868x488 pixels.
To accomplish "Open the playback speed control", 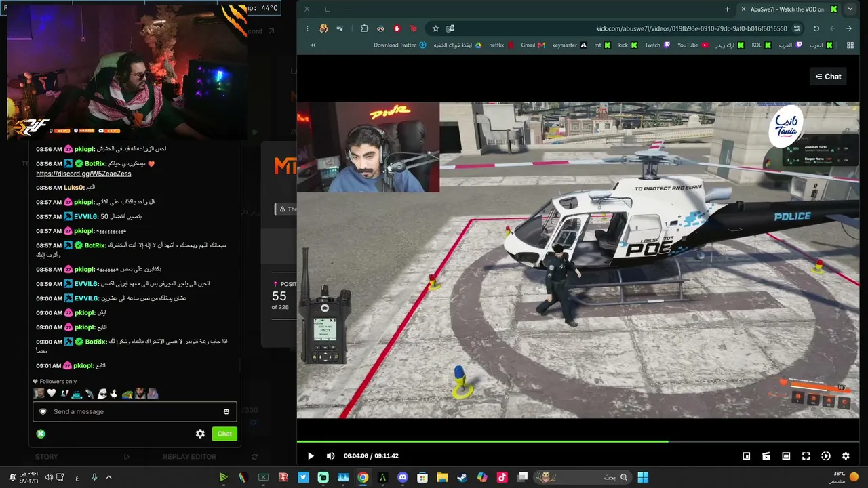I will tap(826, 456).
